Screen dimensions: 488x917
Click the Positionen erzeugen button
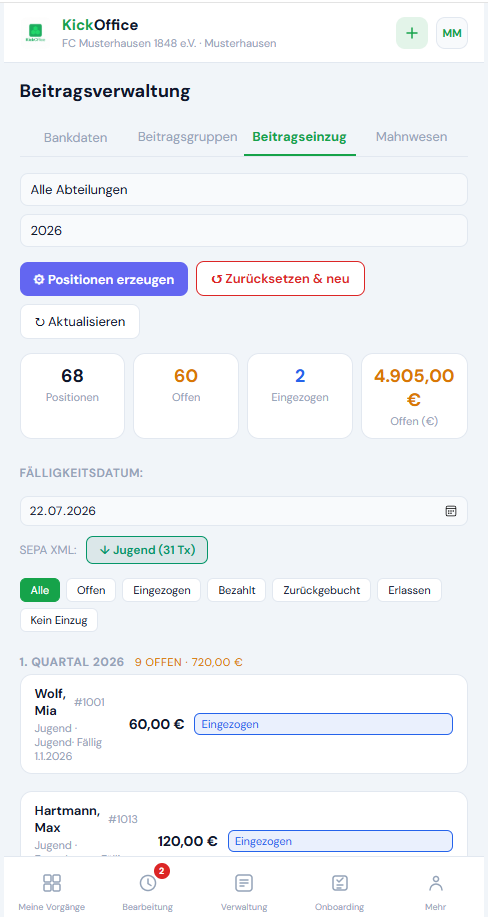pos(104,279)
